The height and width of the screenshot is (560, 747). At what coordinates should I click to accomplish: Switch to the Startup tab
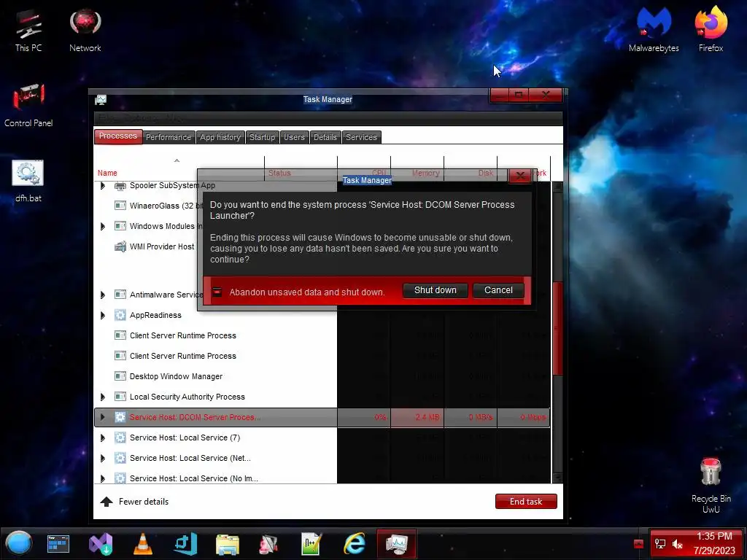pos(263,137)
